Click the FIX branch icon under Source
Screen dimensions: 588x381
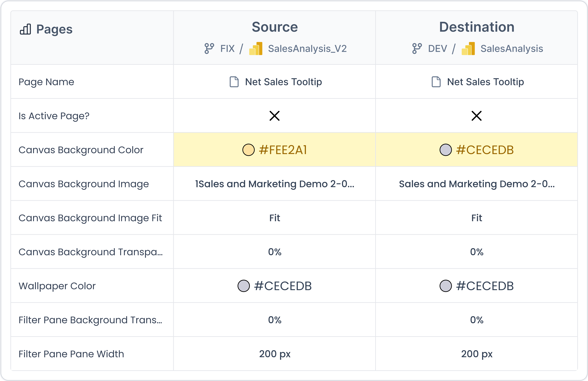click(x=209, y=48)
